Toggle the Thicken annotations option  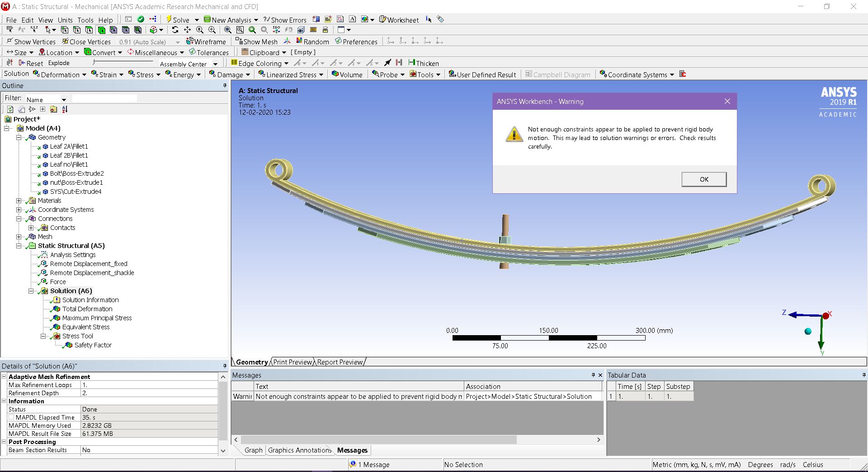coord(423,63)
